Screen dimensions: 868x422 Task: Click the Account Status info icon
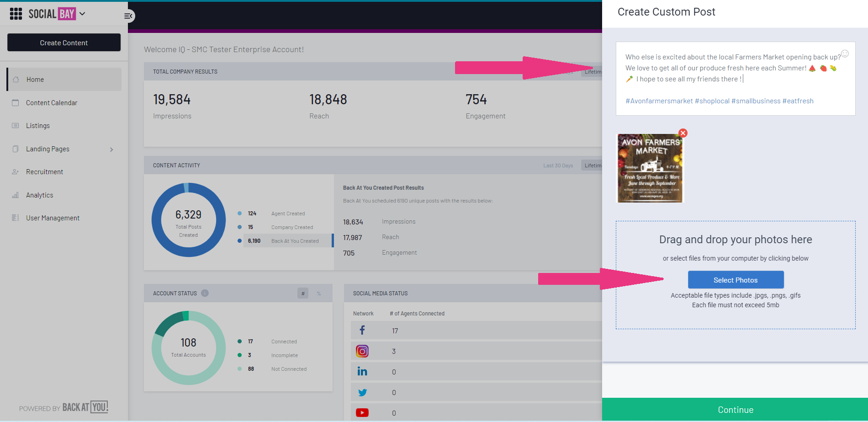click(x=205, y=293)
